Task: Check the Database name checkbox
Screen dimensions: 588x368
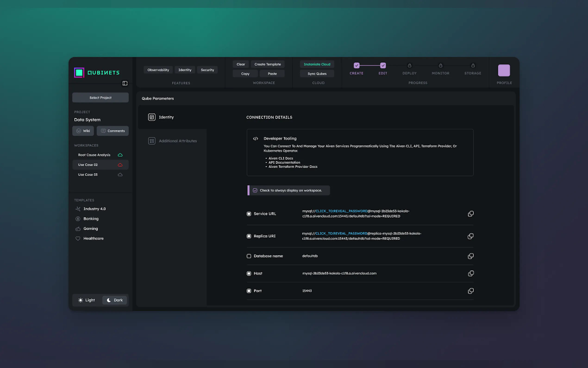Action: (x=249, y=256)
